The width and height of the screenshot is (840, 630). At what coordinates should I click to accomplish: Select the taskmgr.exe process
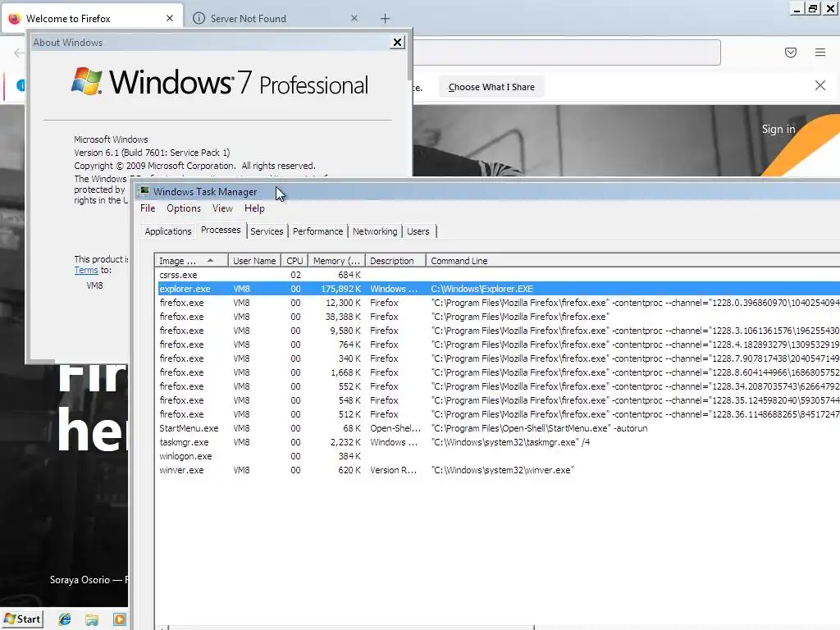[498, 442]
